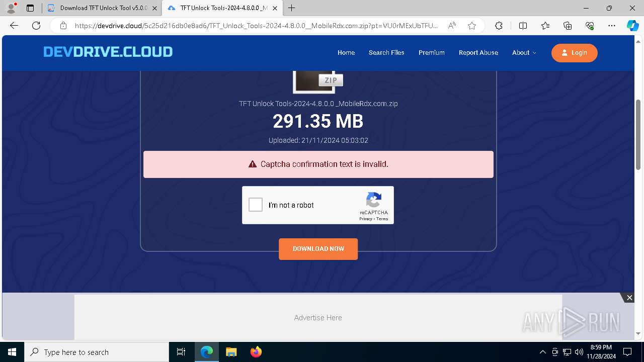Click the page vertical scrollbar thumb

click(638, 134)
